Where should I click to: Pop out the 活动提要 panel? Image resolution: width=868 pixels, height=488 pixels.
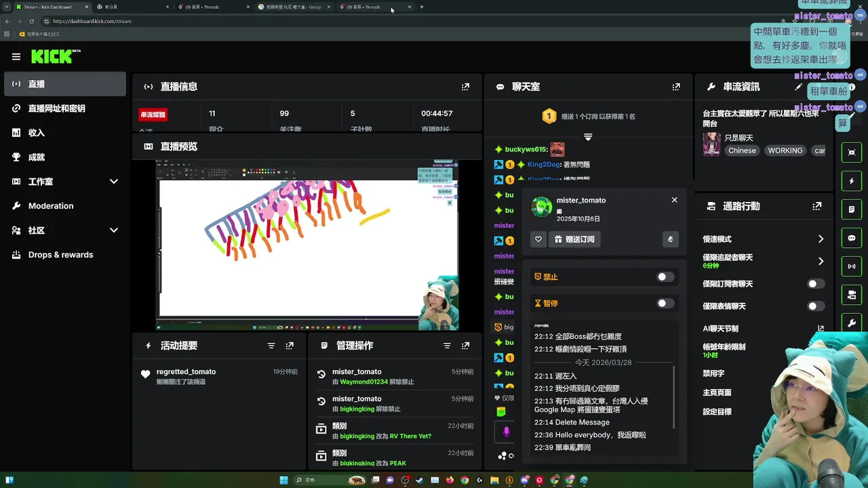click(290, 346)
